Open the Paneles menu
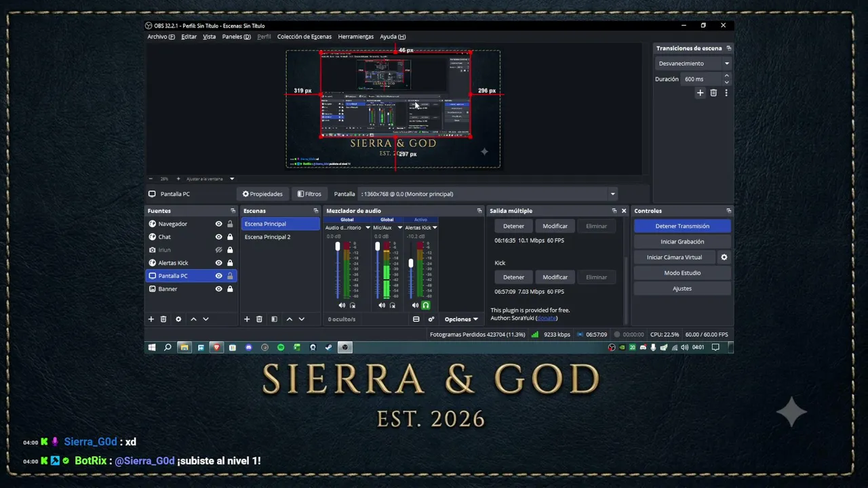The width and height of the screenshot is (868, 488). point(236,37)
